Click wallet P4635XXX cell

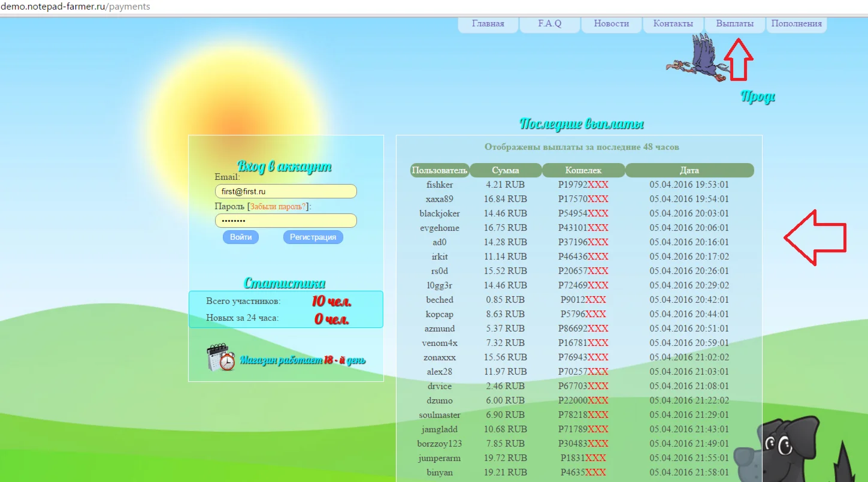[583, 472]
